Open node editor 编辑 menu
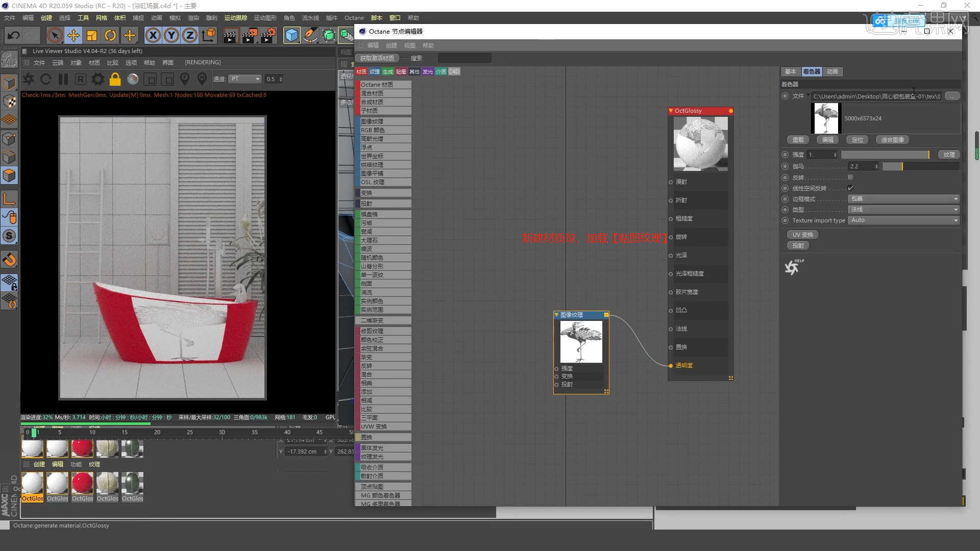The height and width of the screenshot is (551, 980). 373,45
